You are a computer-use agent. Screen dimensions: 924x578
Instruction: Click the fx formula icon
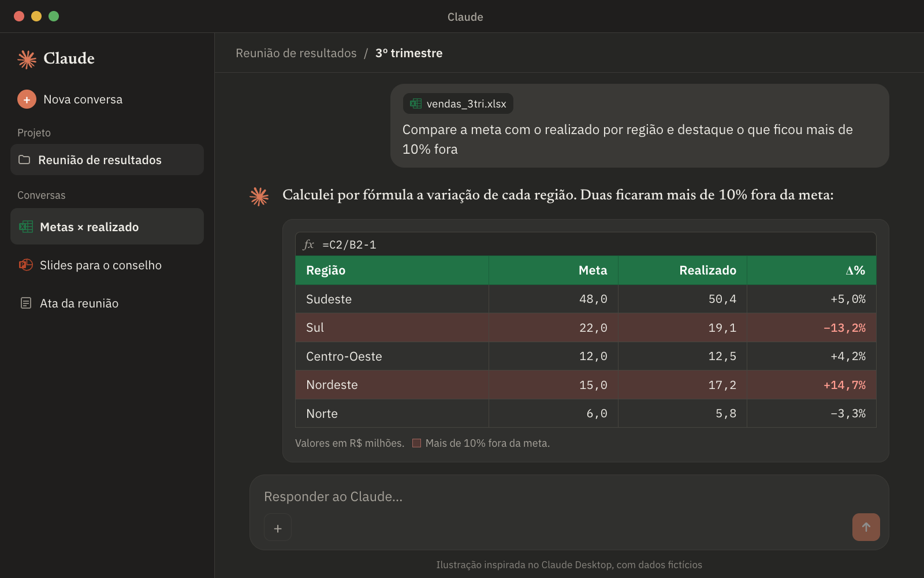309,244
